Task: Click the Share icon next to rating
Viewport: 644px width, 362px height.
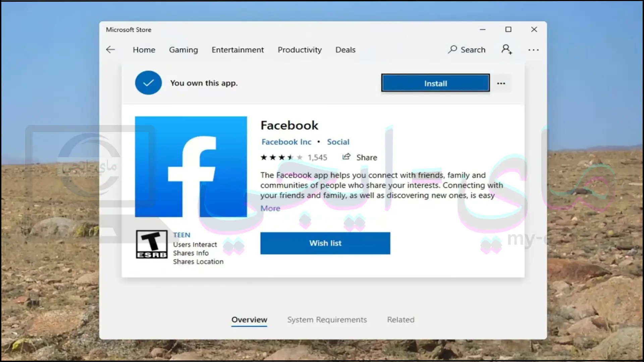Action: tap(347, 157)
